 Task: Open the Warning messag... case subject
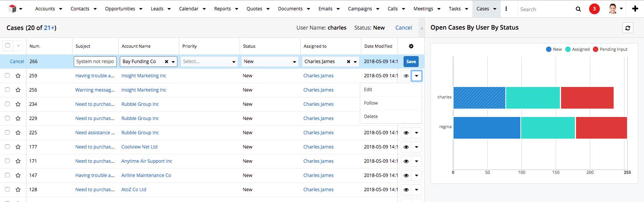click(95, 90)
